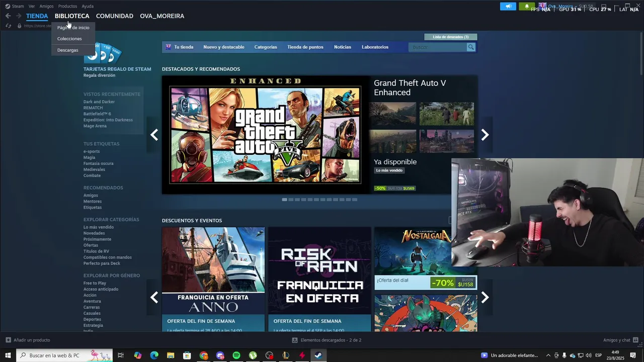Open the Ayuda menu
This screenshot has width=644, height=362.
[x=88, y=6]
